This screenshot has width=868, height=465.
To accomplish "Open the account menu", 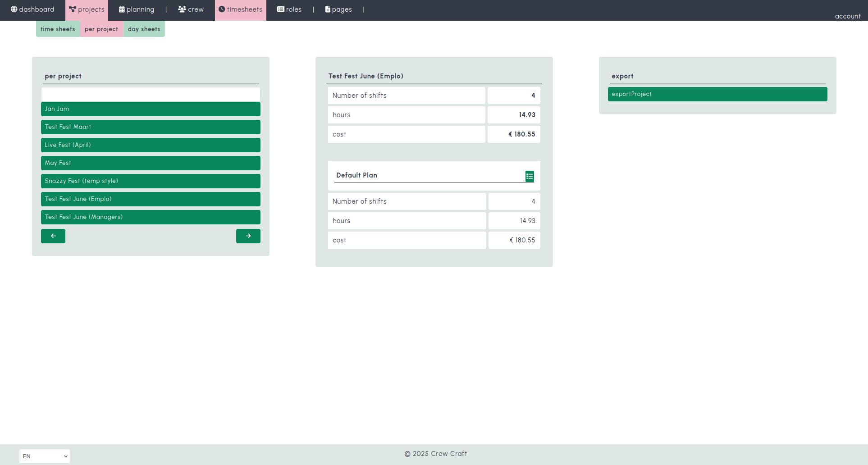I will 847,16.
